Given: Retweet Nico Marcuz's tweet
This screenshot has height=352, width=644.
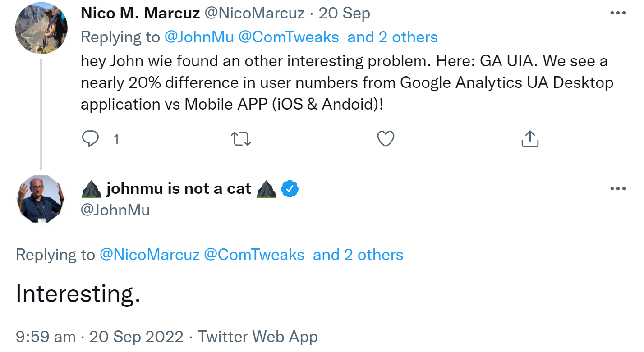Looking at the screenshot, I should 241,139.
